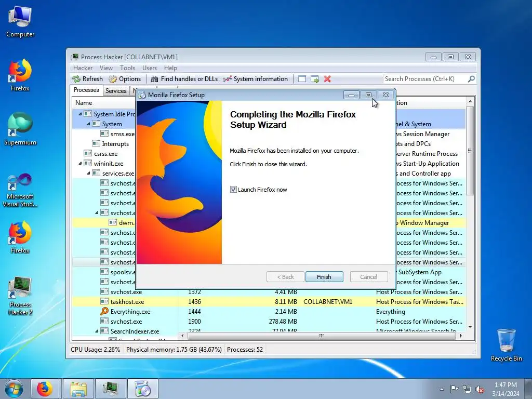Click the network tray icon
The height and width of the screenshot is (399, 532).
coord(467,389)
